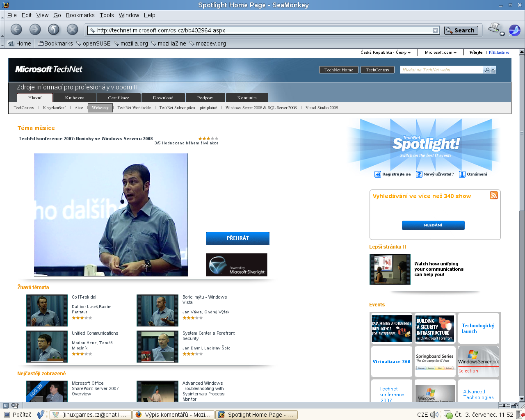Open the File menu
This screenshot has height=420, width=525.
pos(12,15)
